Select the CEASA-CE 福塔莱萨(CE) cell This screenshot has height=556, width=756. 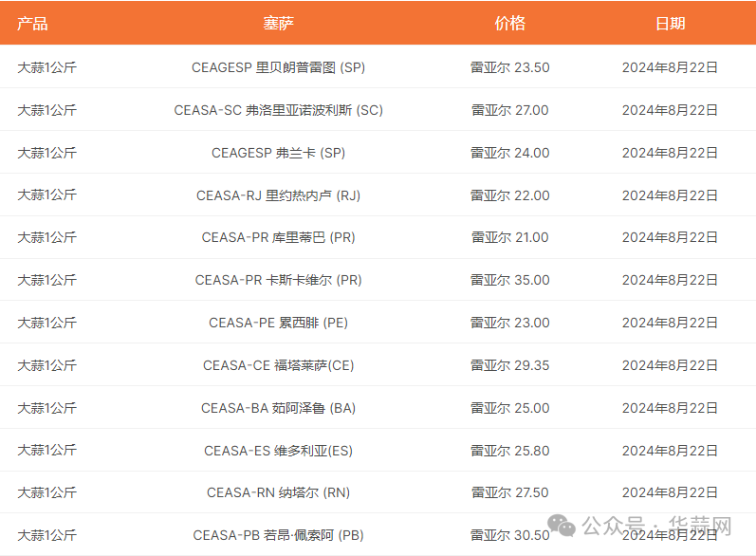(278, 365)
